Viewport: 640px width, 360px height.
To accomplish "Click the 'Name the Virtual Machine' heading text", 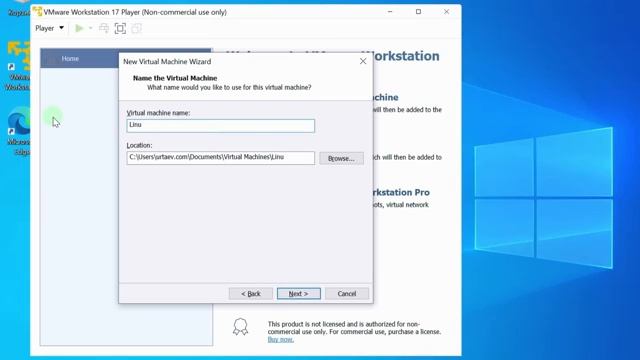I will 175,78.
